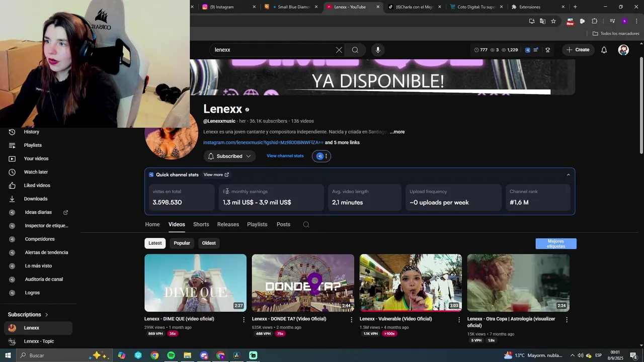Viewport: 644px width, 362px height.
Task: Open the Lenexx Instagram link
Action: tap(263, 143)
